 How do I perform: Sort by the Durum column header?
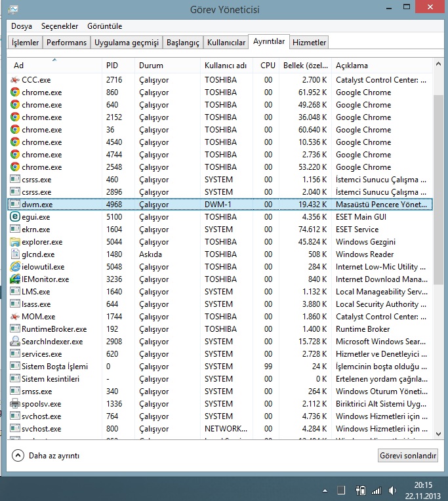pyautogui.click(x=167, y=66)
